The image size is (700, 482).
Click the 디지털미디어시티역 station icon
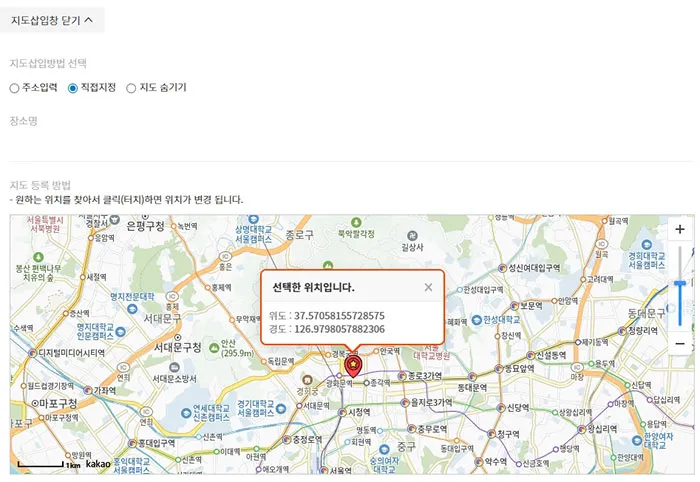pyautogui.click(x=33, y=353)
